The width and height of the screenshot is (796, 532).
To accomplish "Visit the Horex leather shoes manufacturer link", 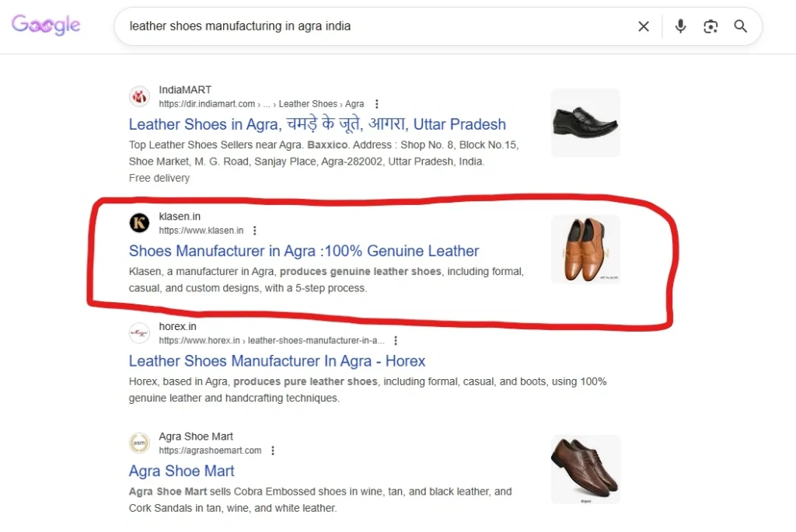I will (x=277, y=360).
